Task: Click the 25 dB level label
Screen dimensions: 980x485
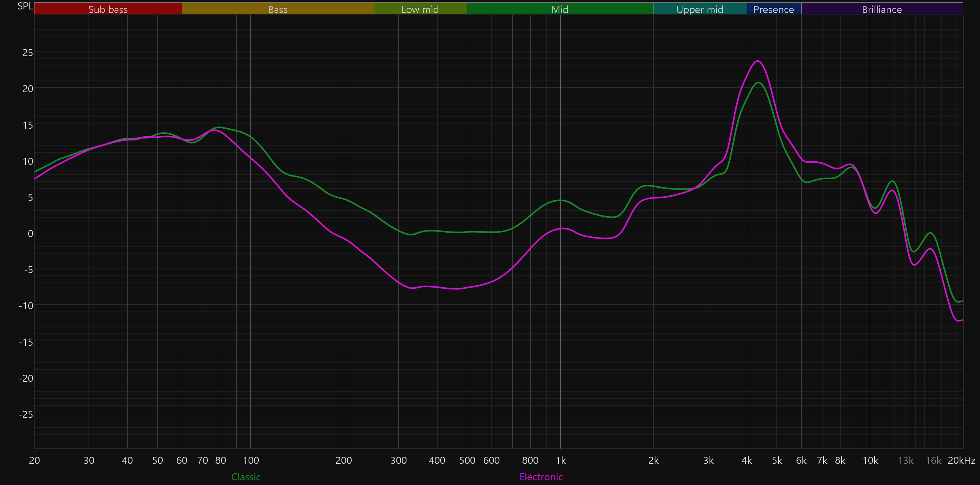Action: (27, 53)
